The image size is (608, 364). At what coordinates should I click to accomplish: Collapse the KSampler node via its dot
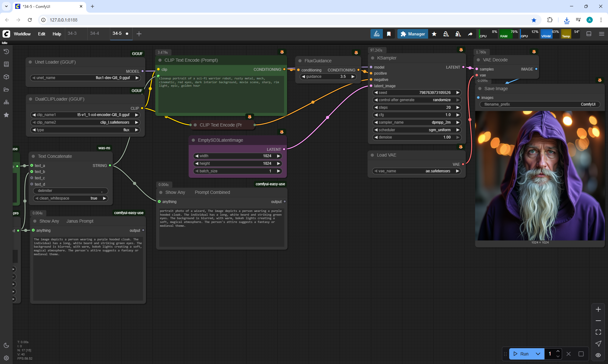tap(373, 58)
